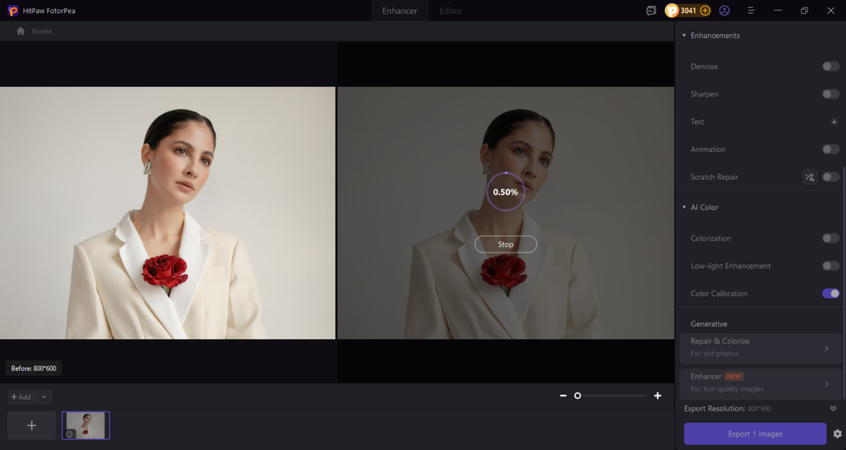Screen dimensions: 846x450
Task: Open the hamburger main menu
Action: point(751,10)
